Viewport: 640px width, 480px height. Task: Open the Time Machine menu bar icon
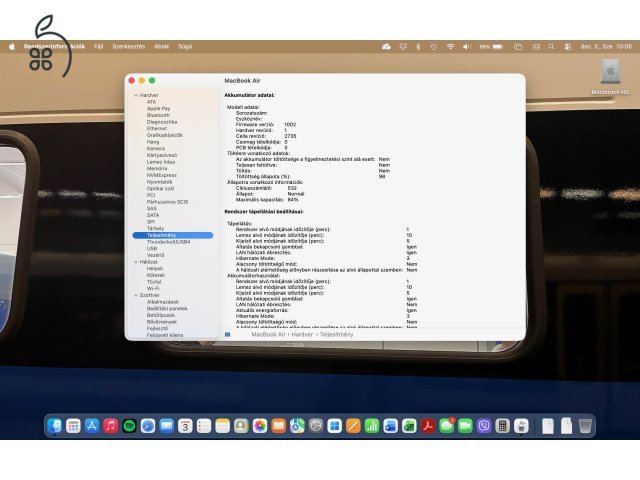tap(433, 47)
